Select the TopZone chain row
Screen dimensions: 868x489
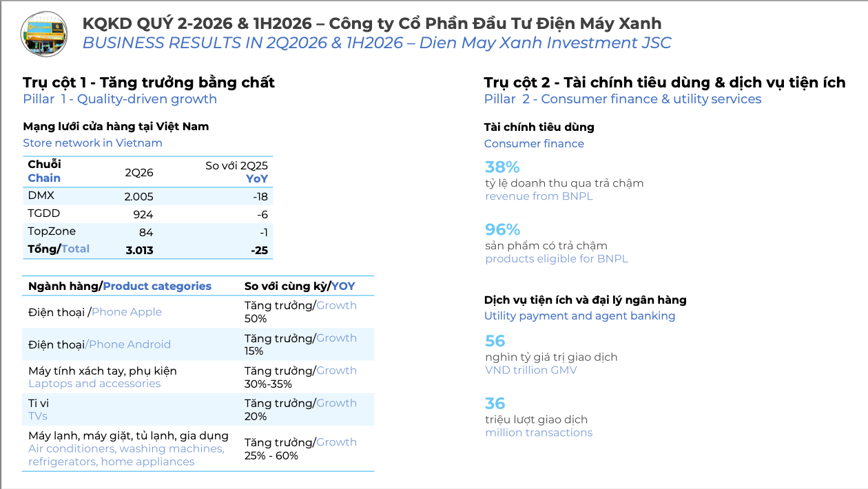(147, 232)
